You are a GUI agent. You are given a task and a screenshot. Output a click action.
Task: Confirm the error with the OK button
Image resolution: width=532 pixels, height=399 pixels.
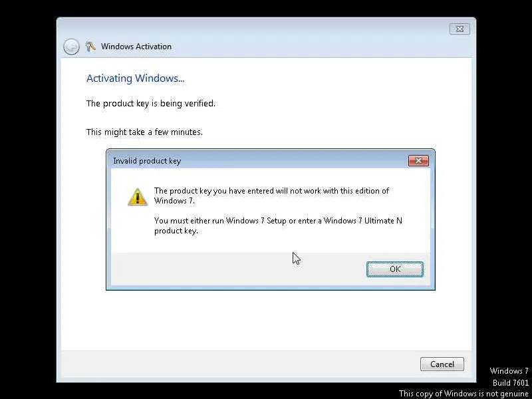395,269
